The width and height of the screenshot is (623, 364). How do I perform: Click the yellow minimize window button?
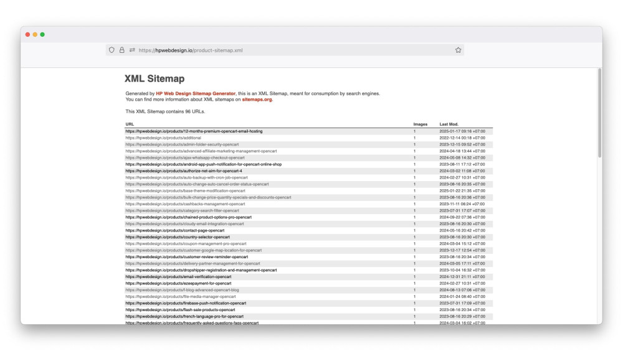point(35,34)
